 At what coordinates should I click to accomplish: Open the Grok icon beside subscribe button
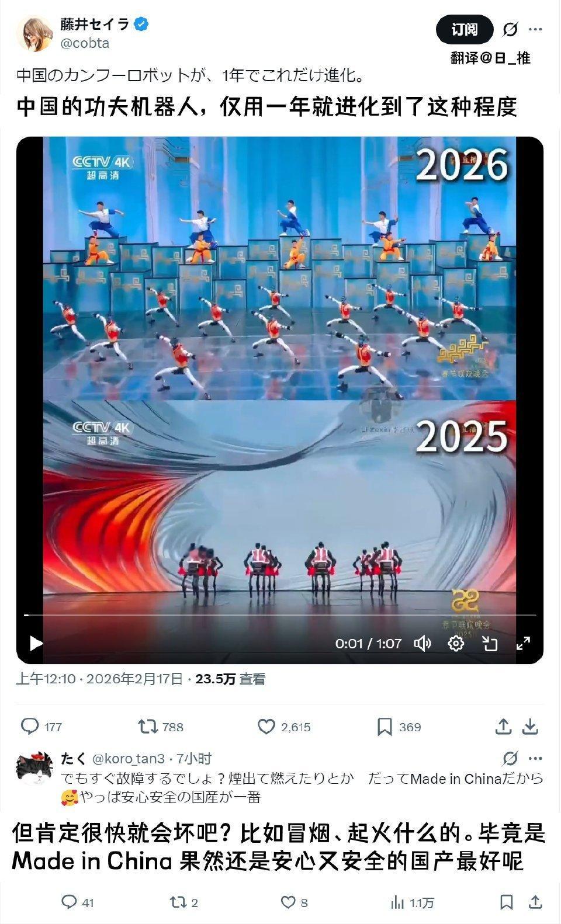[510, 29]
